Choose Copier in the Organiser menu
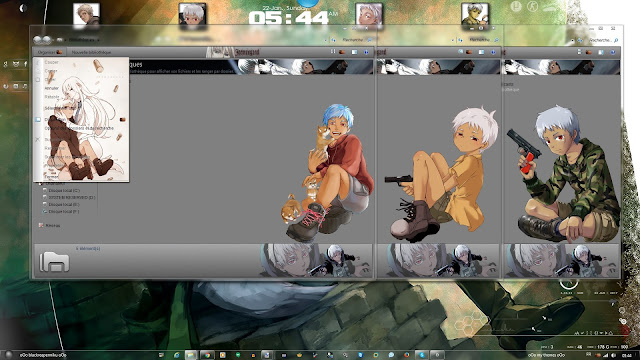This screenshot has width=640, height=360. pos(51,71)
